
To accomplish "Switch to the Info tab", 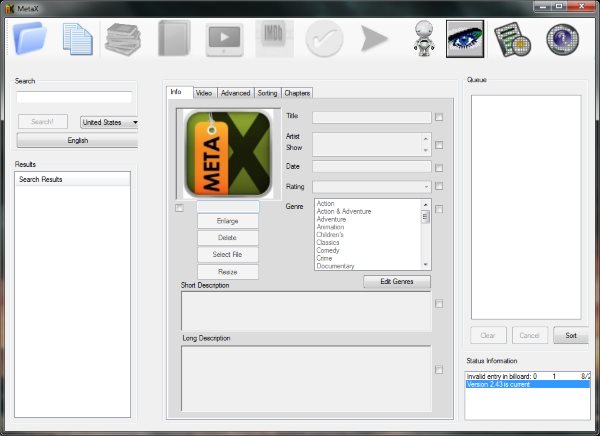I will pyautogui.click(x=179, y=92).
